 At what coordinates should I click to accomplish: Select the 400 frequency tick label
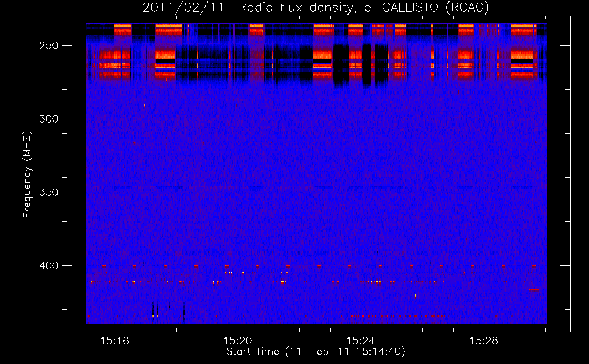49,266
